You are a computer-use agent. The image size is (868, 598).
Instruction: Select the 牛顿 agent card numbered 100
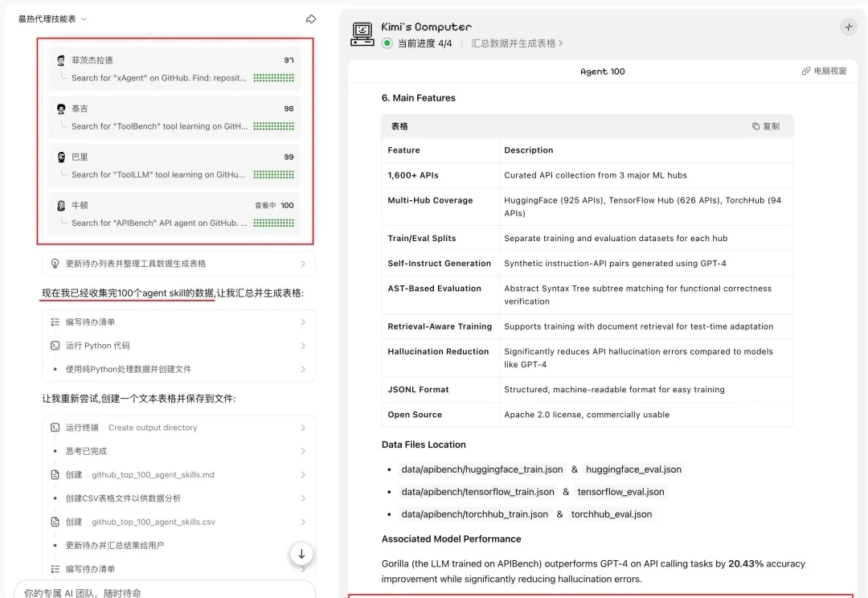pyautogui.click(x=174, y=214)
